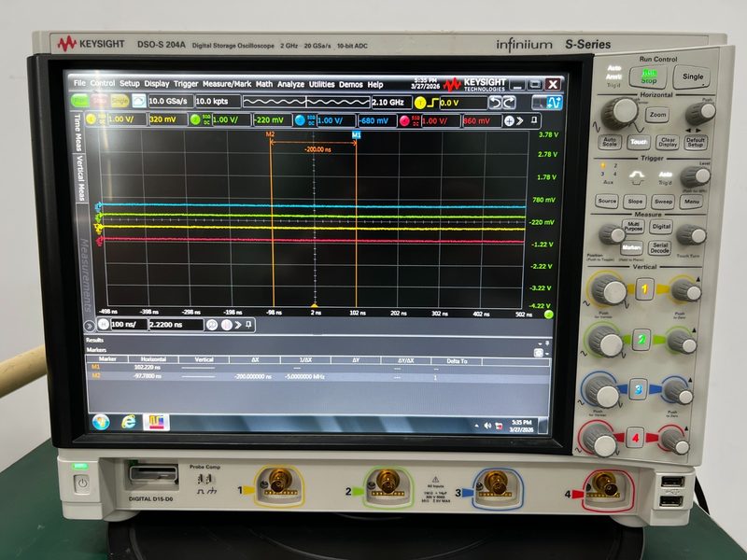Click the red Stop acquisition button

(x=100, y=101)
